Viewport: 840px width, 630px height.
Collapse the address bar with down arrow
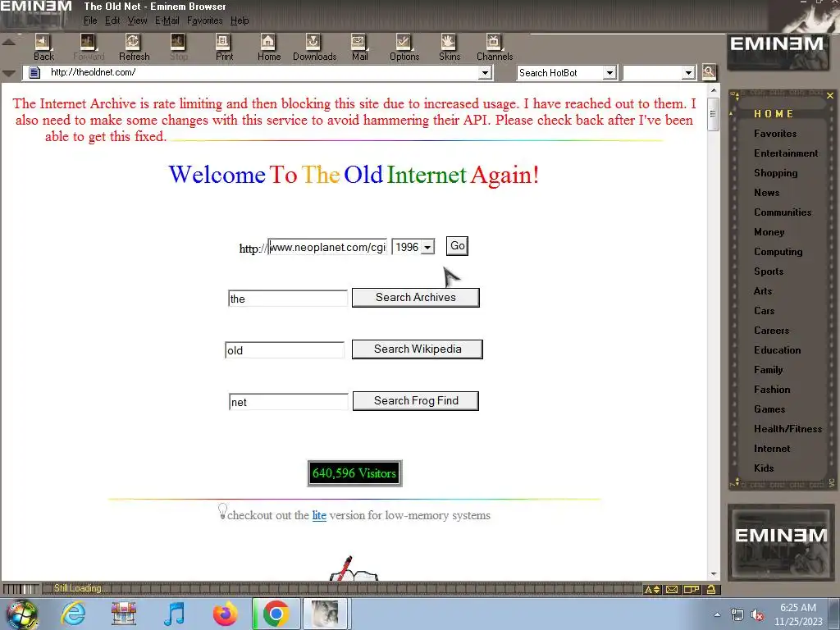[9, 73]
